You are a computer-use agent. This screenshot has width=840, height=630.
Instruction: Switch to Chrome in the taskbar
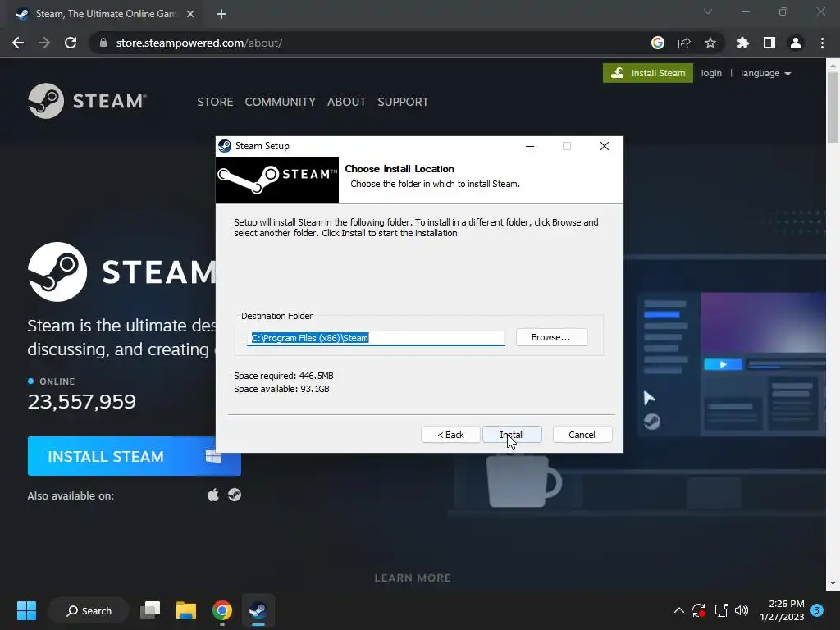coord(221,610)
